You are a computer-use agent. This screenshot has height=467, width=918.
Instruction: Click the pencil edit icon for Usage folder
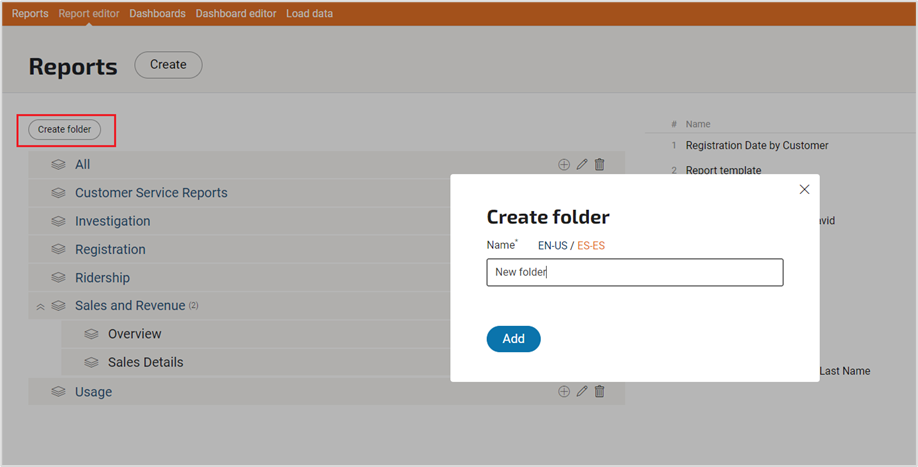pyautogui.click(x=582, y=392)
